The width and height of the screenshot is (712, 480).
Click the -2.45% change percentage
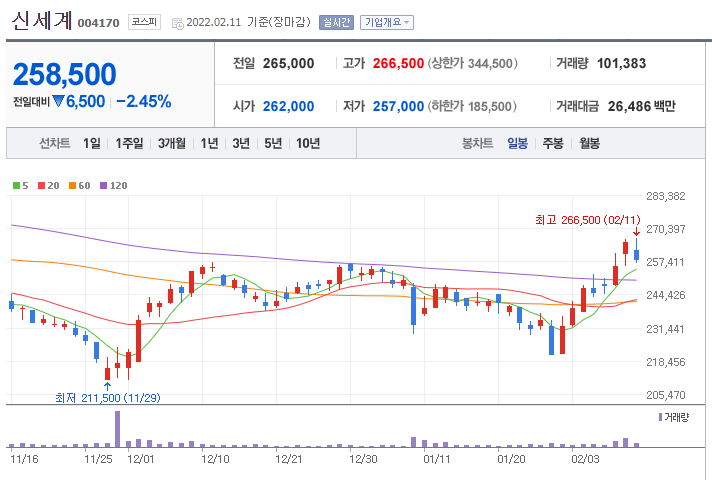coord(143,102)
